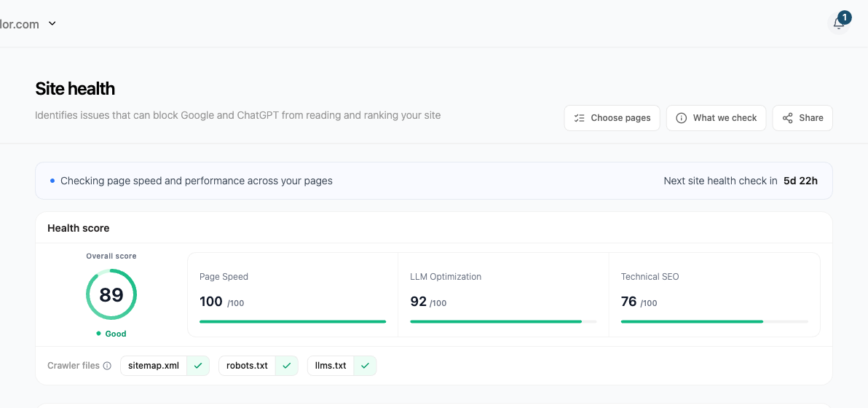Click the Overall score label
The width and height of the screenshot is (868, 408).
[x=111, y=256]
